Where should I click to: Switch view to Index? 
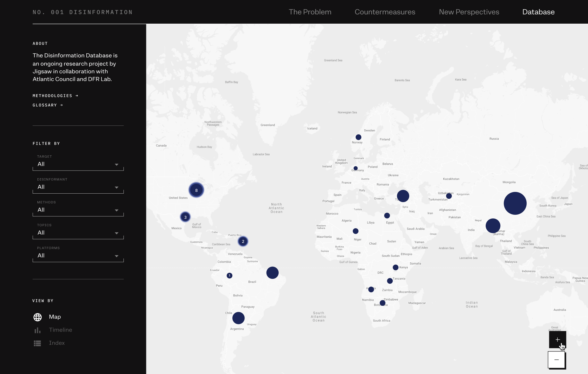(x=57, y=343)
